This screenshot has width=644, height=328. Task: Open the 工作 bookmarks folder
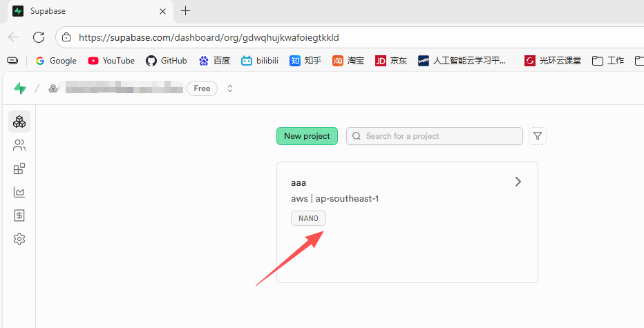[x=608, y=61]
